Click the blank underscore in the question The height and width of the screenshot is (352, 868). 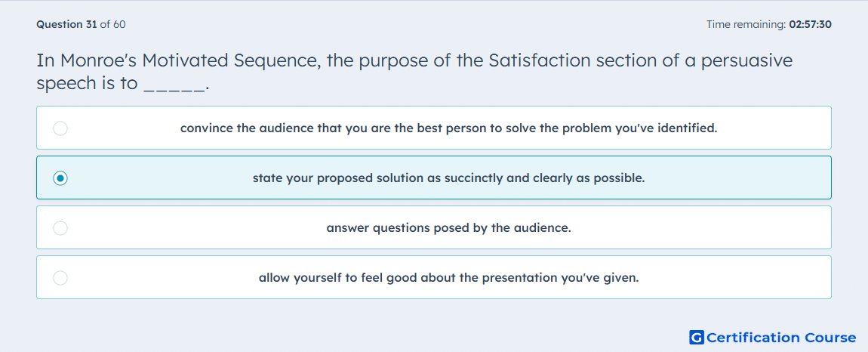pyautogui.click(x=174, y=86)
